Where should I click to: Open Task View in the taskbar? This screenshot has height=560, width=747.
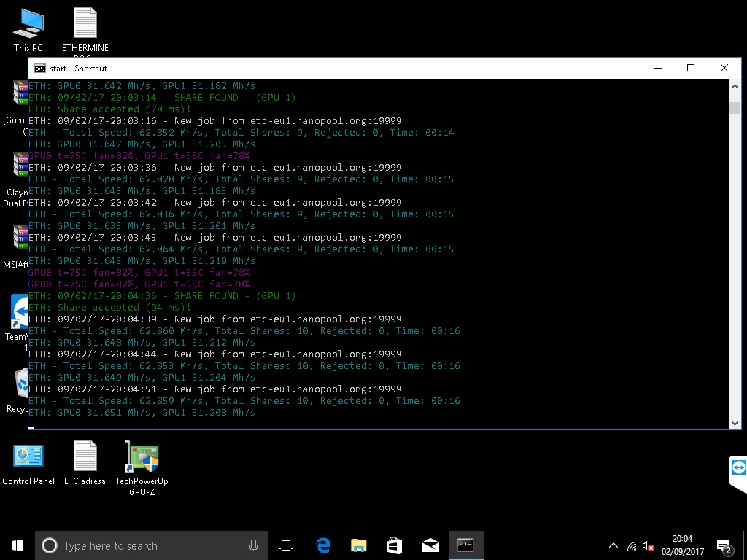[x=286, y=545]
